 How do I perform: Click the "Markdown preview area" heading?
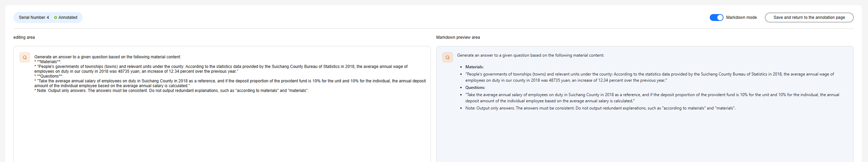pos(458,37)
